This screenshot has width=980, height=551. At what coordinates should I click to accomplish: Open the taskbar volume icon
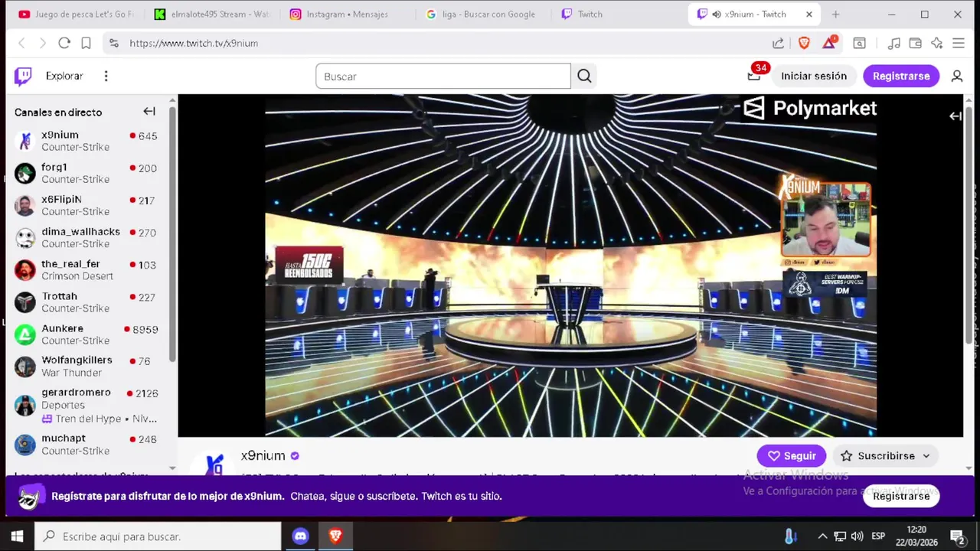pos(857,536)
